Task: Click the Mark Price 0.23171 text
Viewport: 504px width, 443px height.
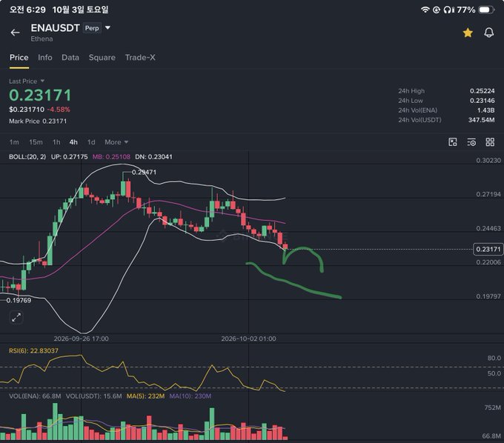Action: (38, 121)
